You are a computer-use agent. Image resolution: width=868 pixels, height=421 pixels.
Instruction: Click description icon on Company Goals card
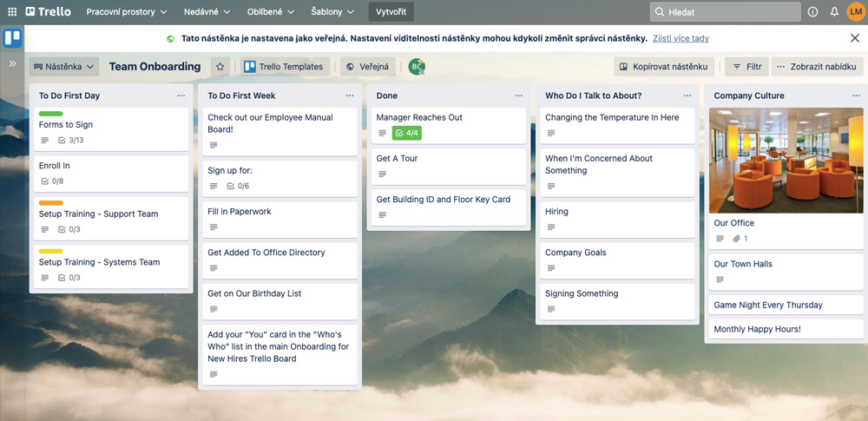click(x=551, y=268)
